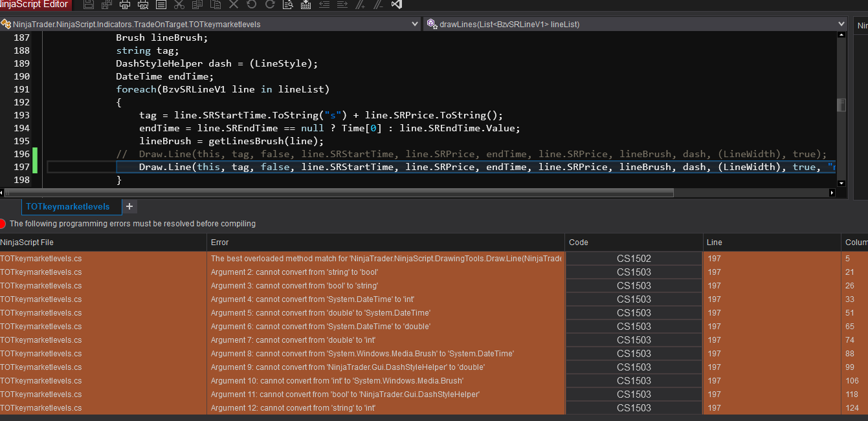This screenshot has width=868, height=421.
Task: Click the comment selected lines icon
Action: [x=361, y=5]
